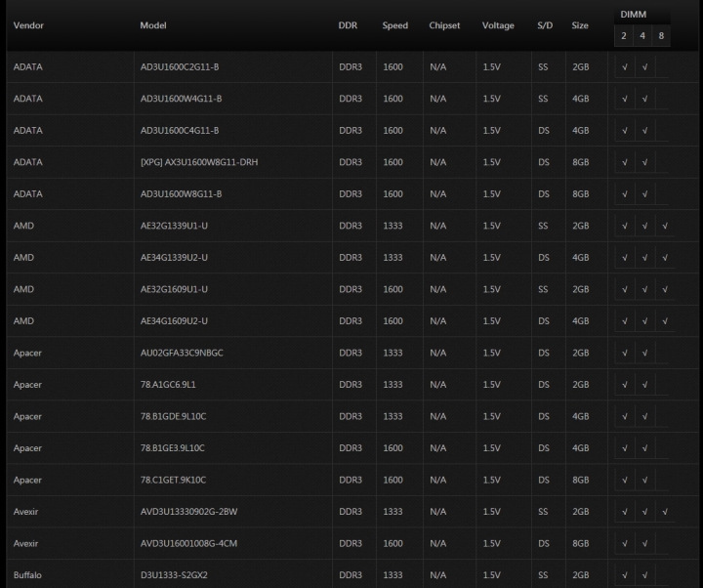Click the Model column header

click(153, 25)
